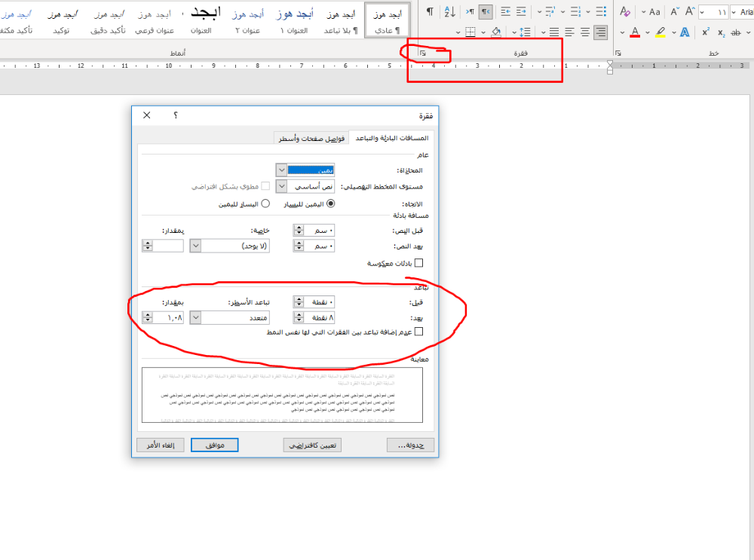The image size is (754, 560).
Task: Open the خاصة special indent dropdown
Action: point(195,246)
